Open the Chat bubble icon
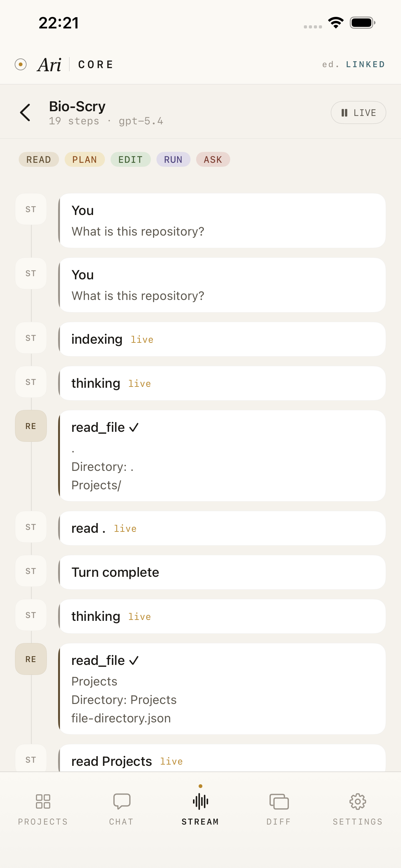401x868 pixels. click(x=121, y=802)
